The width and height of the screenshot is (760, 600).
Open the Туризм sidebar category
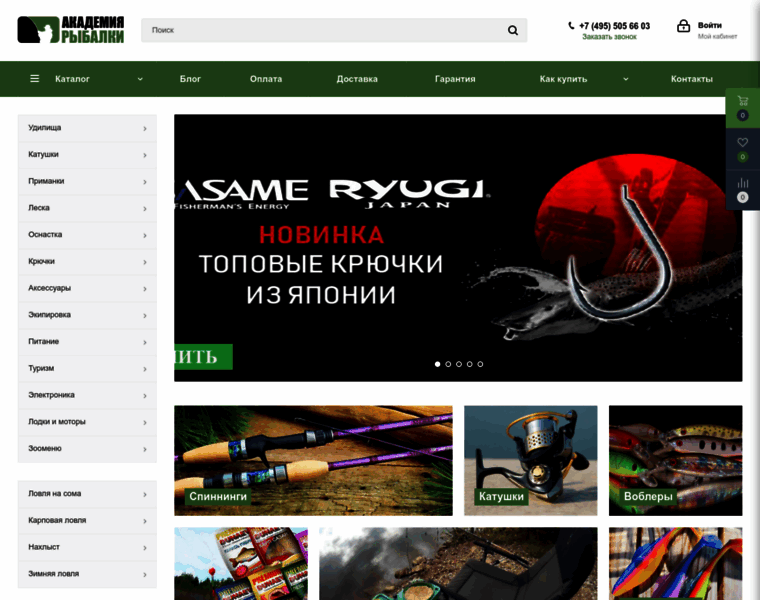[87, 368]
